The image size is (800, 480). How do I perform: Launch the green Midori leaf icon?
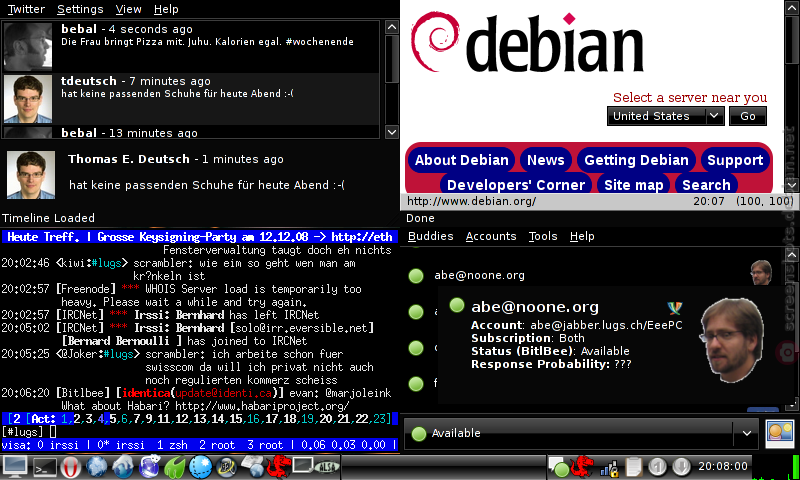pyautogui.click(x=175, y=467)
